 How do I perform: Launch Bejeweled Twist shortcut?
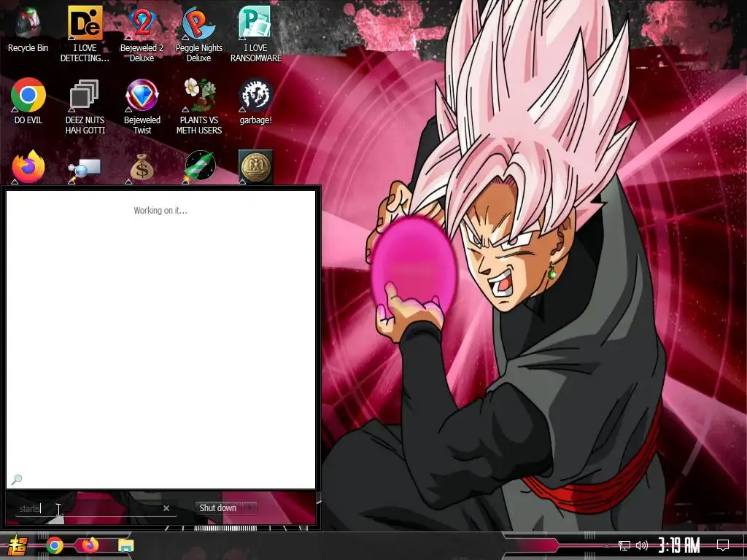pyautogui.click(x=142, y=106)
